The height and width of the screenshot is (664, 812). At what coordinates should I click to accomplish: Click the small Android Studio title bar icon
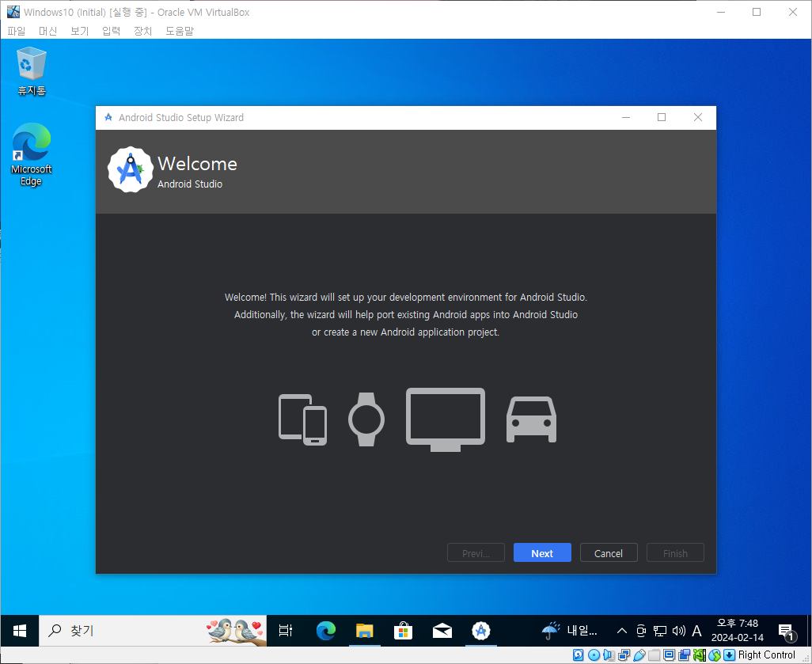[x=108, y=117]
